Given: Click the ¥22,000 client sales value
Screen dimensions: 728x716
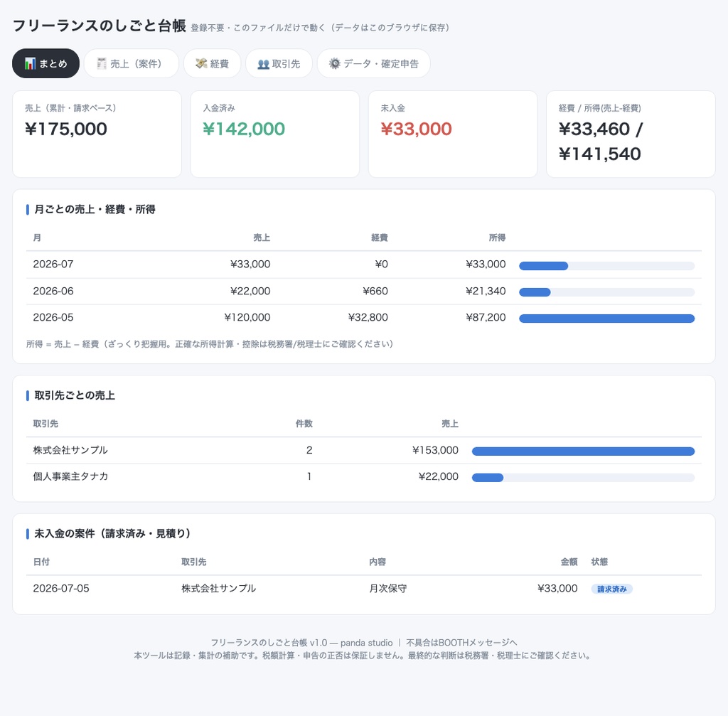Looking at the screenshot, I should [x=438, y=476].
